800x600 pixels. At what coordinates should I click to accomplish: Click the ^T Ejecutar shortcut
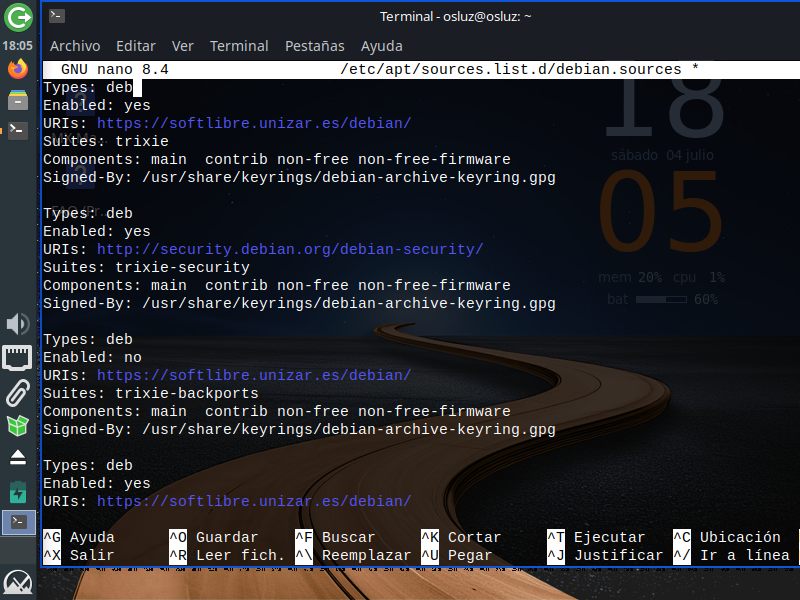click(596, 537)
